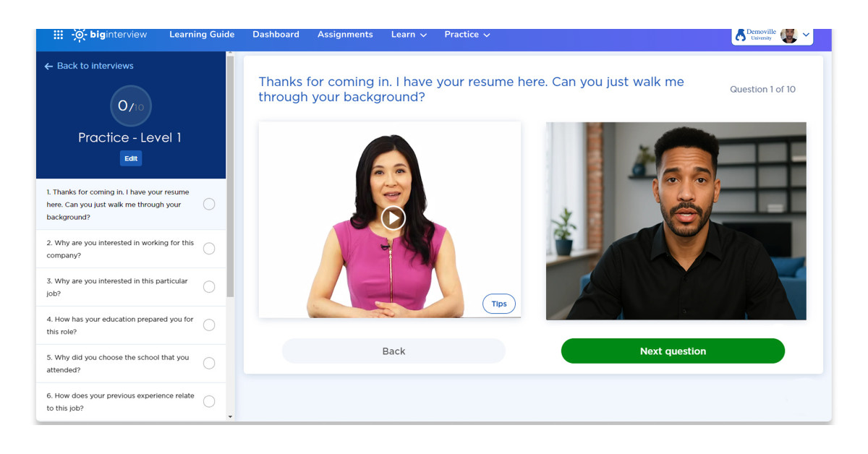Viewport: 868px width, 454px height.
Task: Click the 0/10 score indicator ring
Action: (130, 106)
